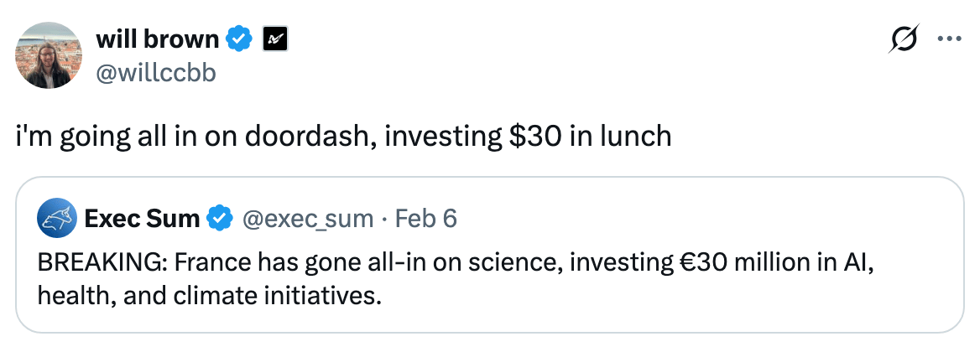Open the @willccbb handle link
Viewport: 980px width, 352px height.
(x=156, y=73)
